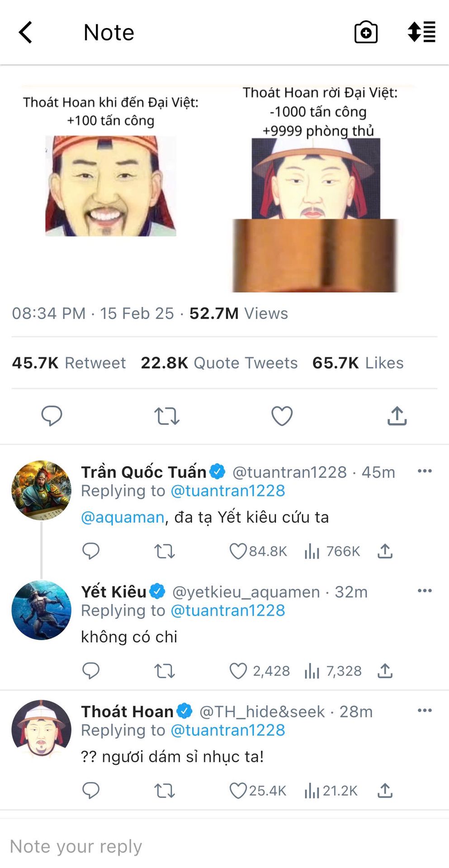The width and height of the screenshot is (449, 868).
Task: Like Yết Kiêu's reply
Action: [238, 671]
